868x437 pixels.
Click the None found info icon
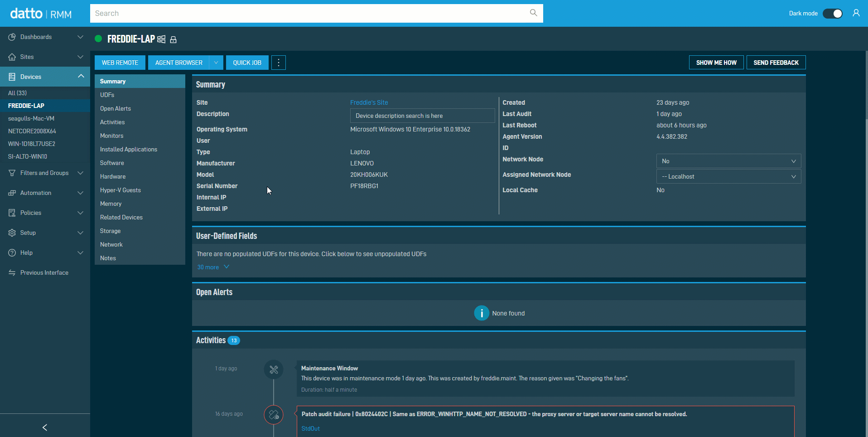click(482, 313)
